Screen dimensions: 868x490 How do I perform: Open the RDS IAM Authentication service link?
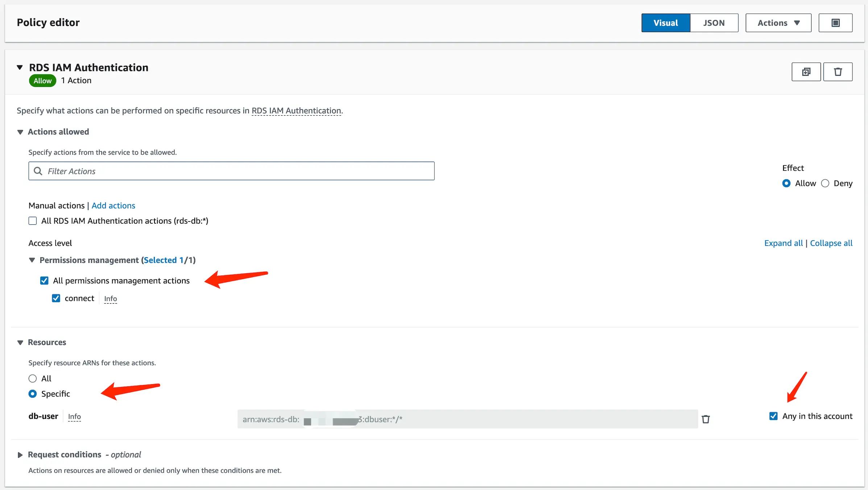[296, 111]
